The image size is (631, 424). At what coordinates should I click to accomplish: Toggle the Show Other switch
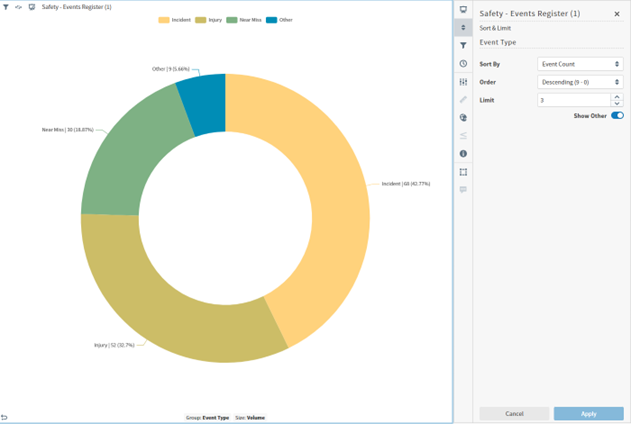617,115
